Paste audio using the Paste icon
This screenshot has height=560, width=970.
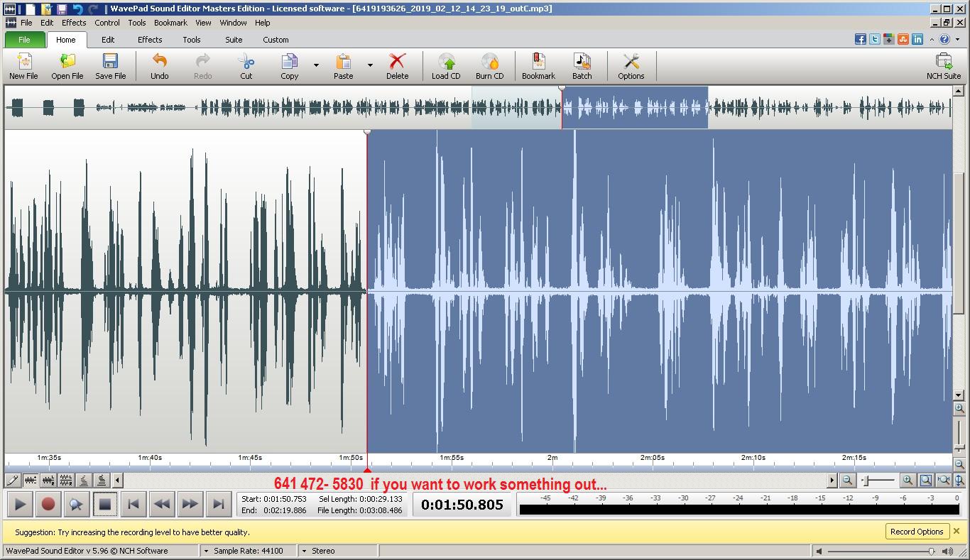coord(344,66)
